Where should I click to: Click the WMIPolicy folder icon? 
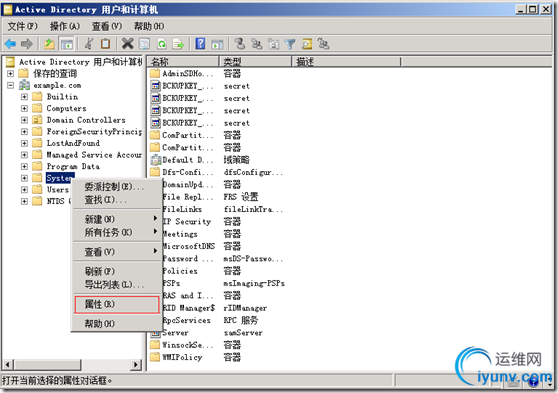155,357
